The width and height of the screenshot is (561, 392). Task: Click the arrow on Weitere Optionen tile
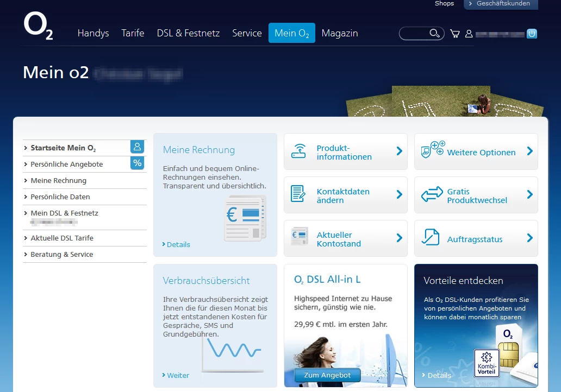pos(530,151)
